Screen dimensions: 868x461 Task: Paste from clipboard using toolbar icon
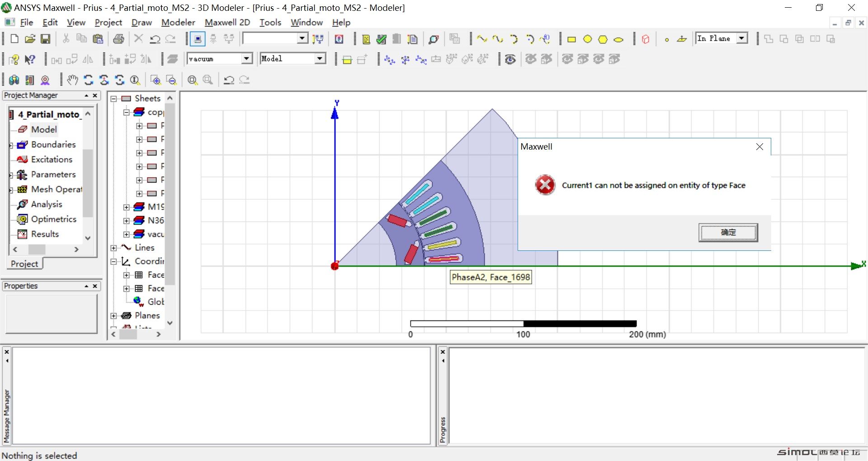pyautogui.click(x=98, y=39)
